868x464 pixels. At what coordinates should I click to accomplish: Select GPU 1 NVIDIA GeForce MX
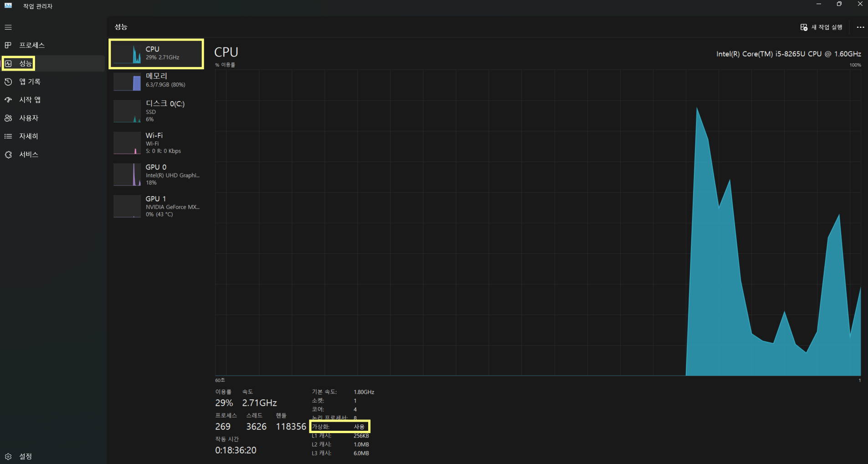tap(156, 206)
